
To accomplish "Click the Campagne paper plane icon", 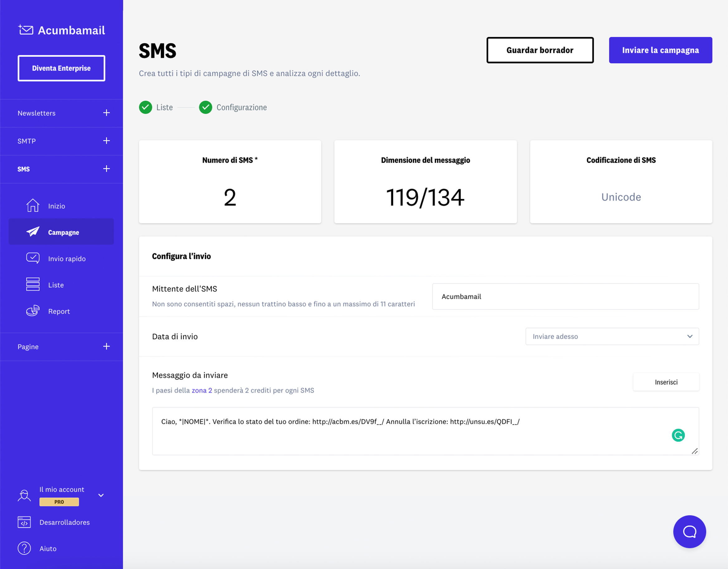I will coord(33,232).
